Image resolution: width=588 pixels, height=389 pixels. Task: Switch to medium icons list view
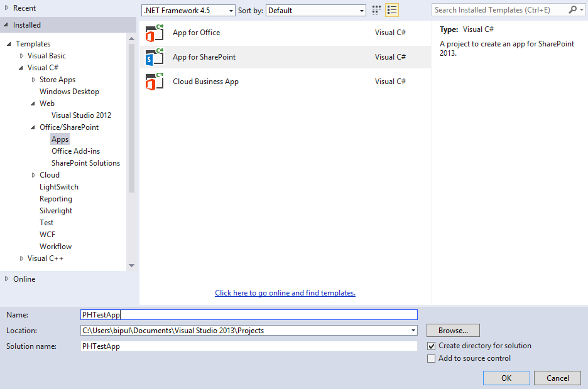click(392, 10)
